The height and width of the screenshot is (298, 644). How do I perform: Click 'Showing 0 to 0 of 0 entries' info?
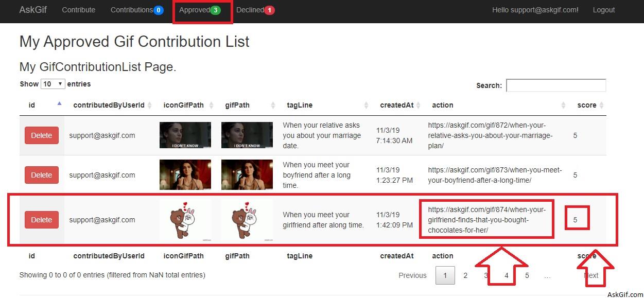(x=112, y=275)
